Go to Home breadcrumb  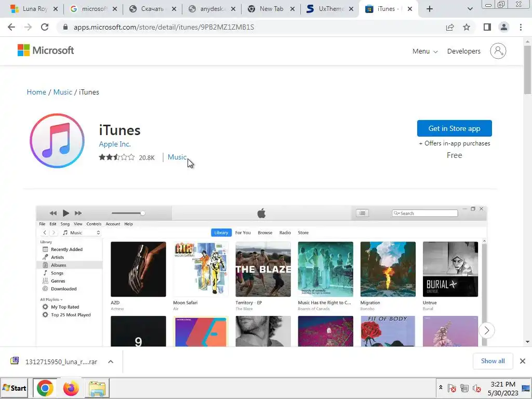pos(36,92)
